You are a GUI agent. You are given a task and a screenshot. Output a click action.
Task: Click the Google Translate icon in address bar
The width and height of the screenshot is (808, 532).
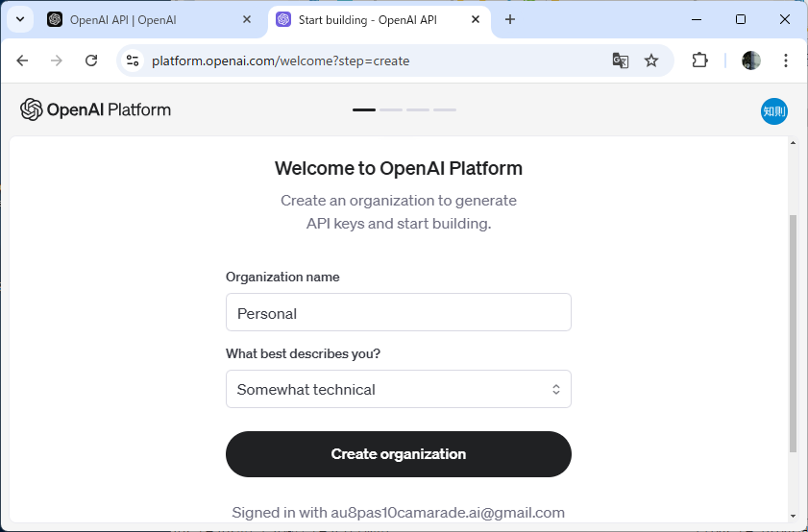621,60
